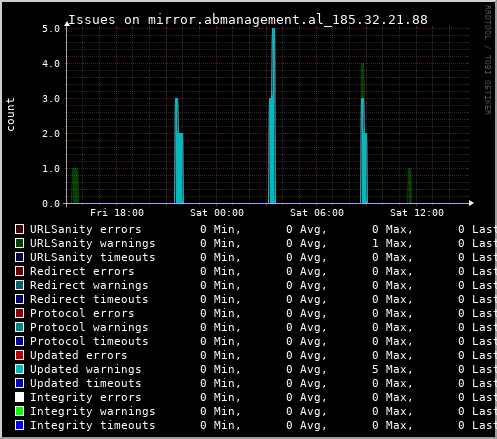Click the Sat 12:00 time axis label
This screenshot has width=497, height=439.
click(x=417, y=213)
